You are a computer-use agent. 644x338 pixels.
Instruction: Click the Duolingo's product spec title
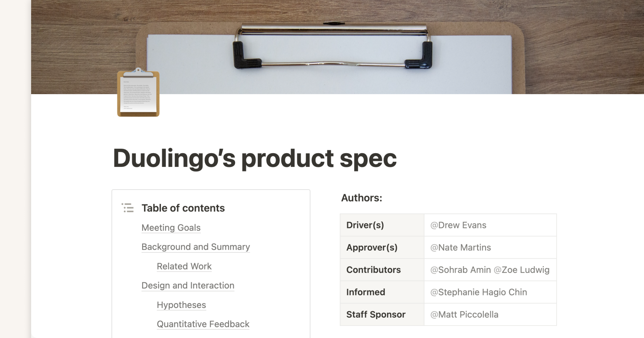click(255, 158)
